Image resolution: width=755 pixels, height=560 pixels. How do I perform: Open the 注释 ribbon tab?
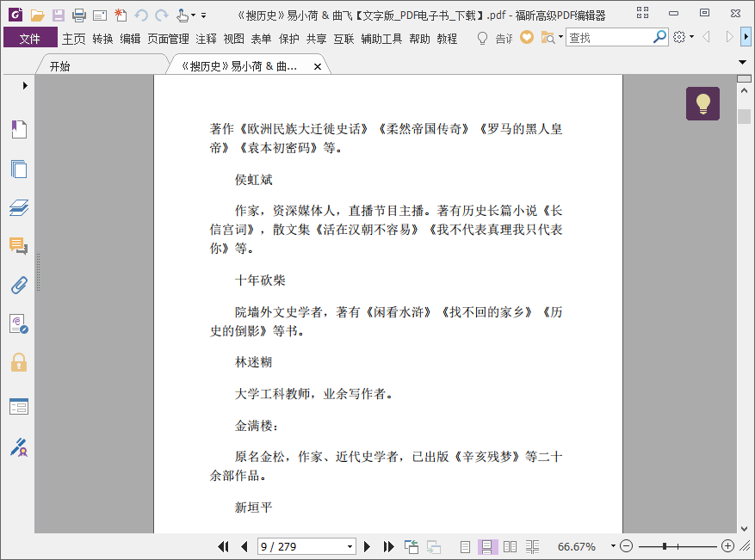coord(206,39)
